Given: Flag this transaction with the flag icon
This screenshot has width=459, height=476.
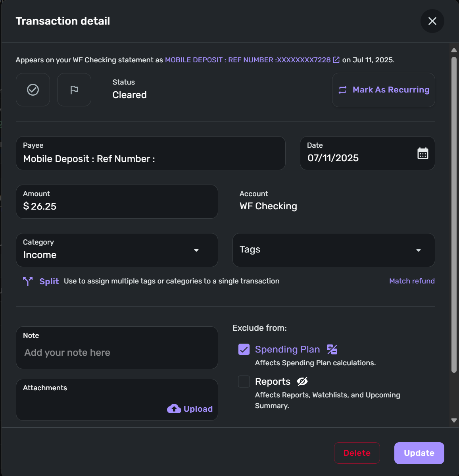Looking at the screenshot, I should [74, 90].
